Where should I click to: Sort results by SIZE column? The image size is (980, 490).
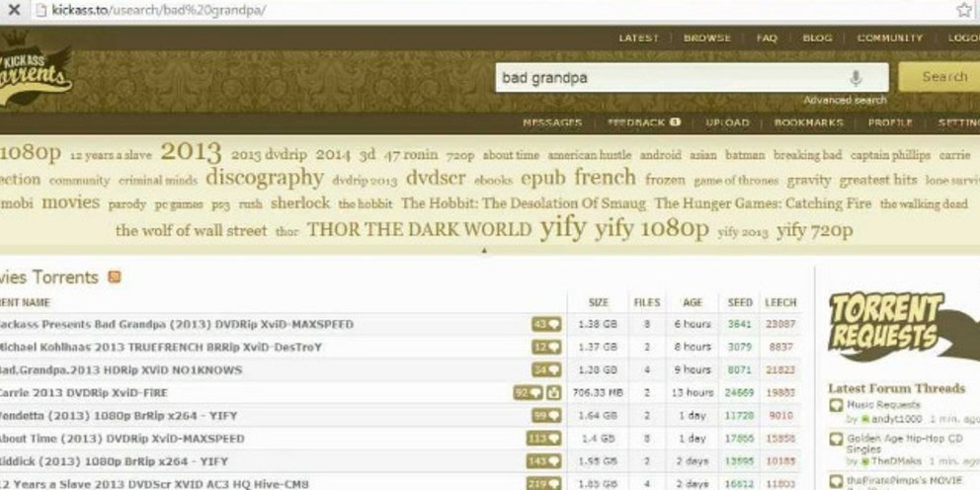point(598,302)
